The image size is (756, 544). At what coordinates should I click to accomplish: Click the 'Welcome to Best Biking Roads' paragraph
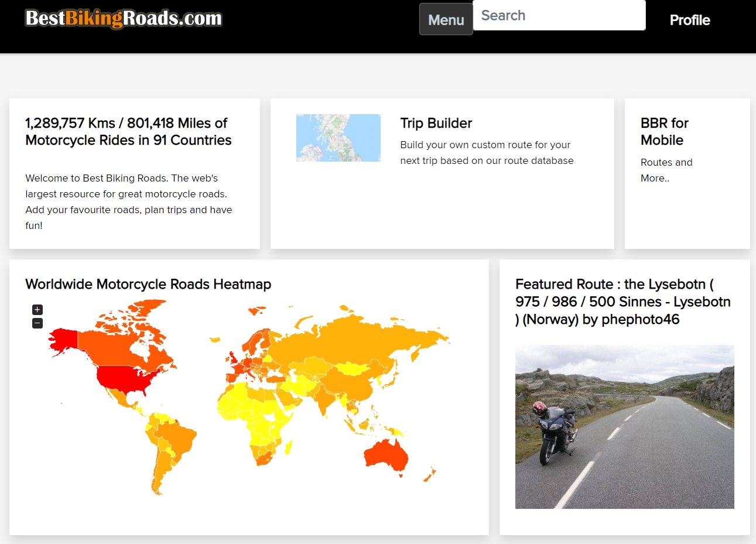(x=129, y=202)
